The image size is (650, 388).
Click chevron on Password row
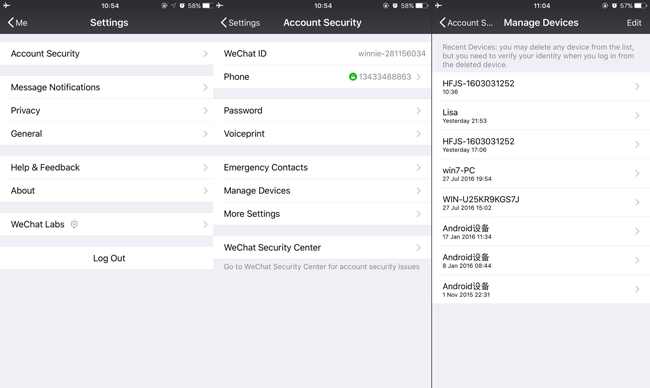point(419,111)
